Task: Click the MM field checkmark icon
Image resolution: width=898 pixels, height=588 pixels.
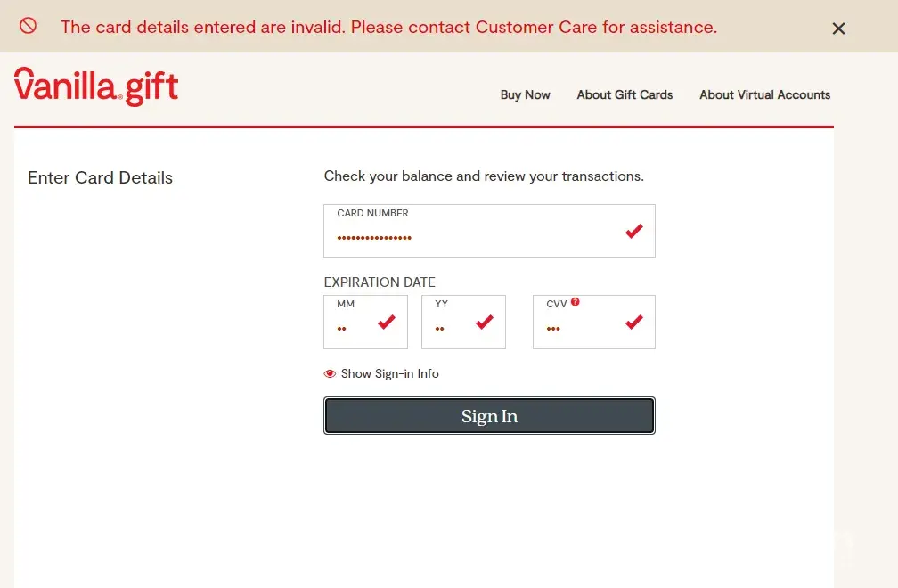Action: click(x=387, y=322)
